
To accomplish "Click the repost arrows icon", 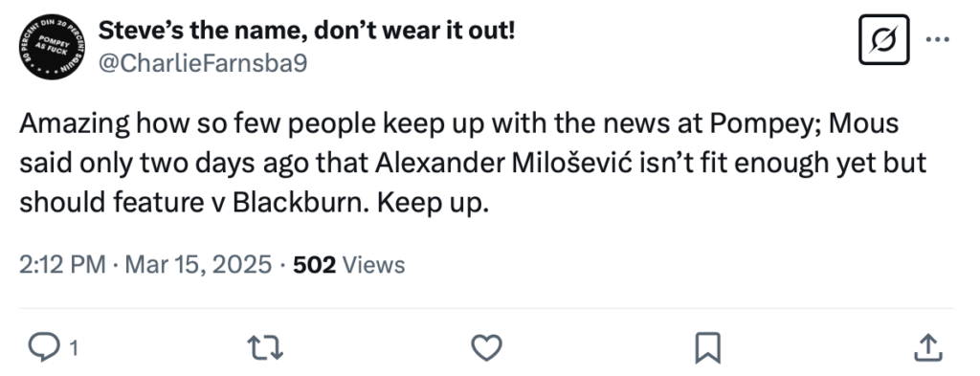I will pyautogui.click(x=265, y=347).
